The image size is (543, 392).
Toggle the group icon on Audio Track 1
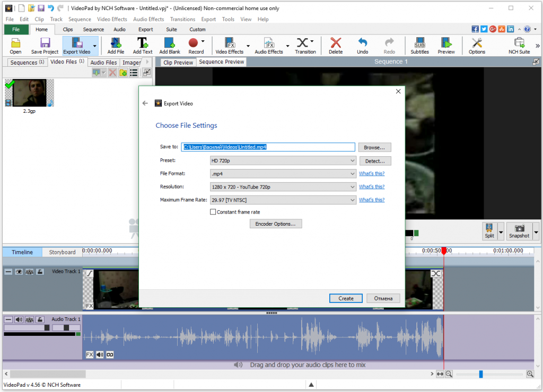(x=30, y=319)
